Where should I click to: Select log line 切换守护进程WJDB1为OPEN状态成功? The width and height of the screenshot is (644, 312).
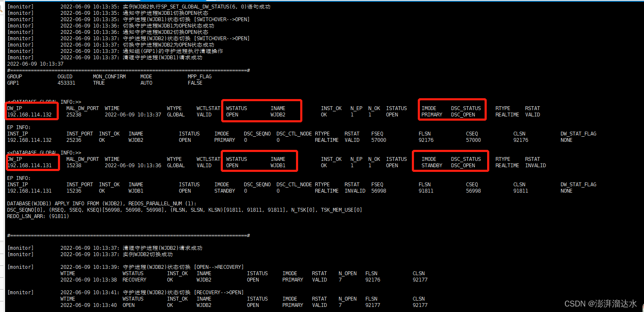pyautogui.click(x=168, y=26)
